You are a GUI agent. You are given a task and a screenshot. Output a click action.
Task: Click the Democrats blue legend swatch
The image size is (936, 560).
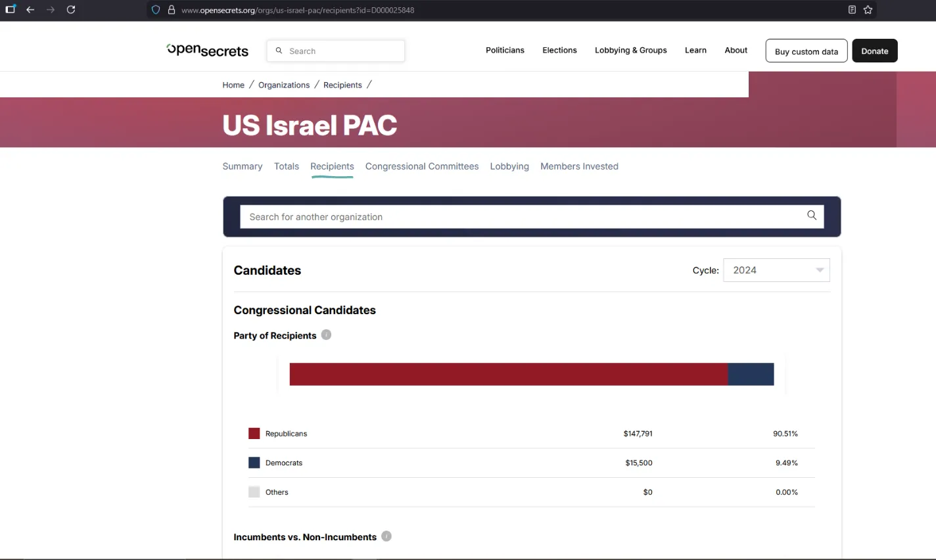coord(254,463)
